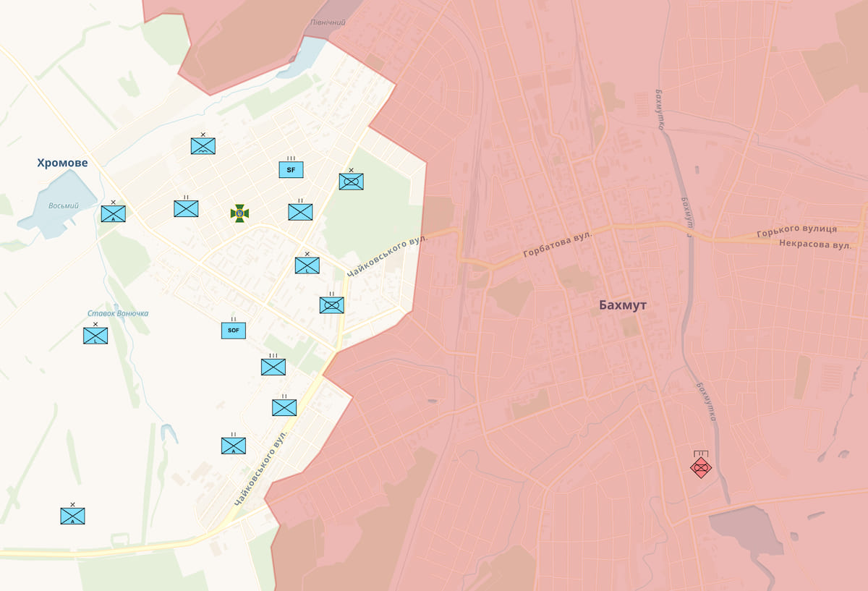This screenshot has height=591, width=868.
Task: Select brigade 'A' marker in bottom-left corner
Action: click(x=72, y=516)
